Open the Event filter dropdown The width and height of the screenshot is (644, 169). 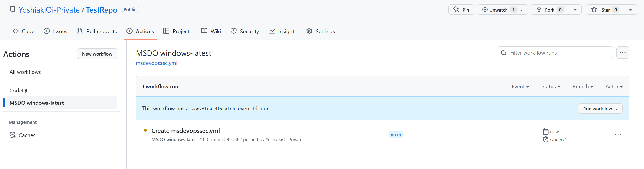[520, 86]
